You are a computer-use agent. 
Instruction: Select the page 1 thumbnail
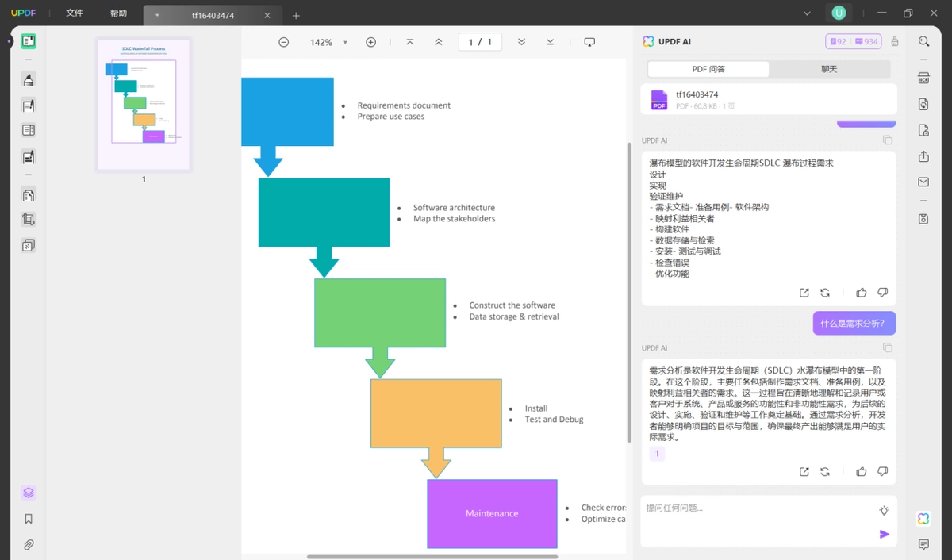coord(144,104)
